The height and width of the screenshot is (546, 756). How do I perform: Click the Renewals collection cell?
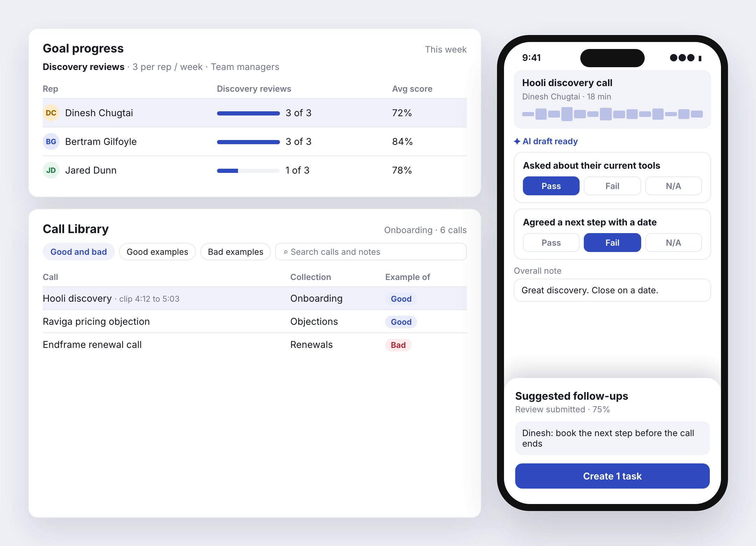(x=311, y=344)
